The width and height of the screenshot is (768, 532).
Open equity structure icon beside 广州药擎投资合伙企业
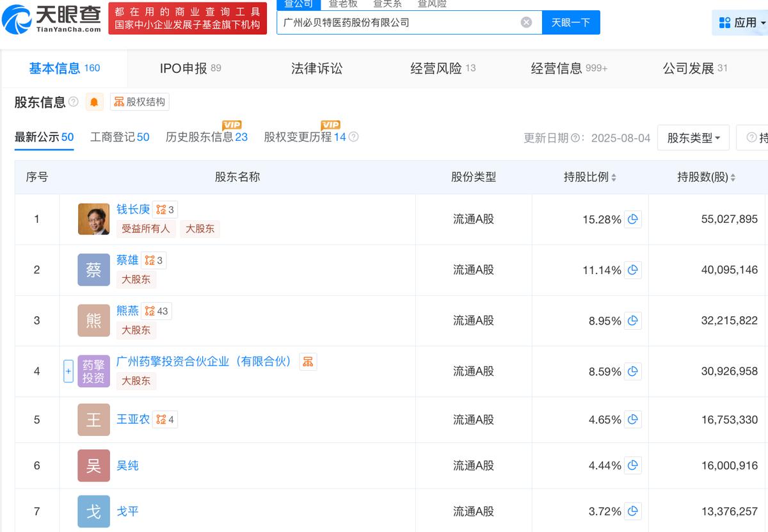click(308, 362)
